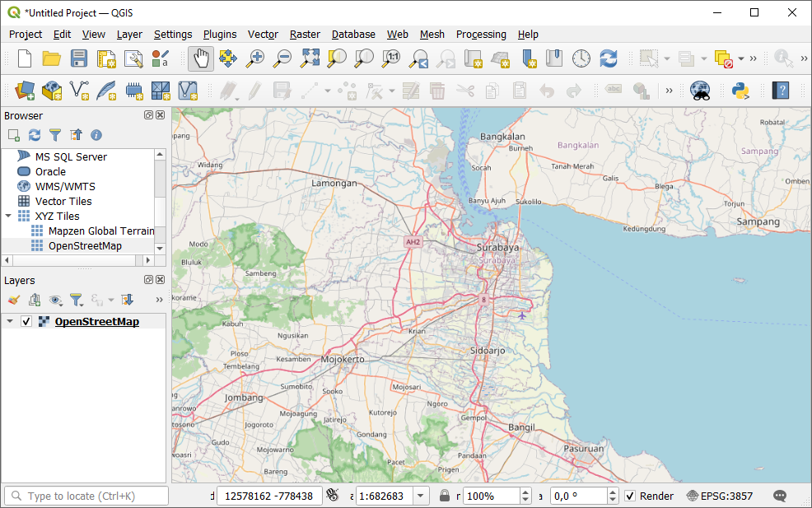Toggle the Render checkbox in the status bar
Screen dimensions: 812x508
(632, 496)
